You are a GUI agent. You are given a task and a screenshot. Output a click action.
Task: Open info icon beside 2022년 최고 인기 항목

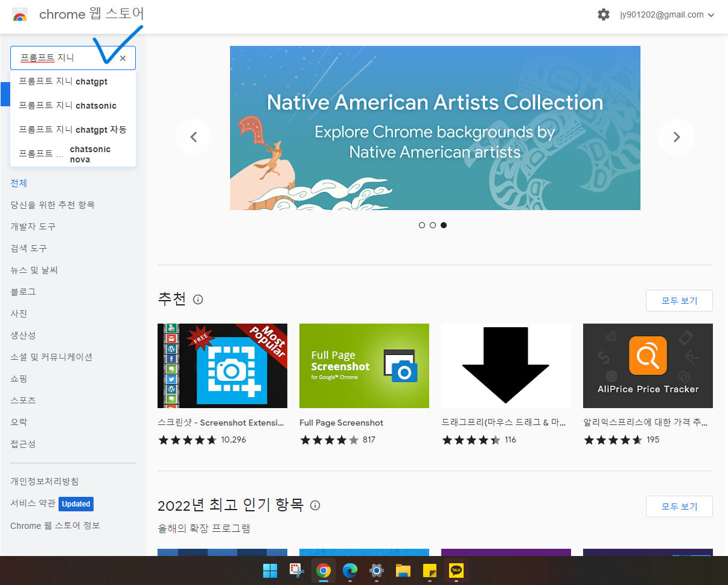click(x=315, y=505)
